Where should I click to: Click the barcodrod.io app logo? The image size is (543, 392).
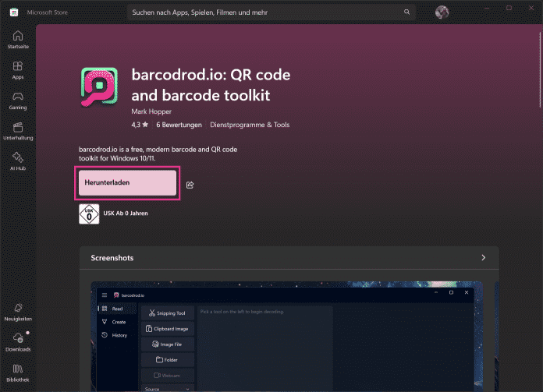(100, 87)
